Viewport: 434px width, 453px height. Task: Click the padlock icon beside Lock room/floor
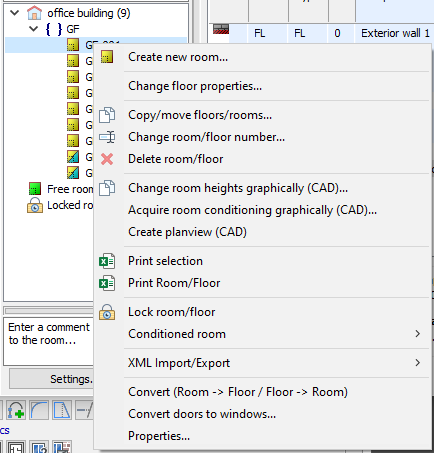[x=107, y=312]
